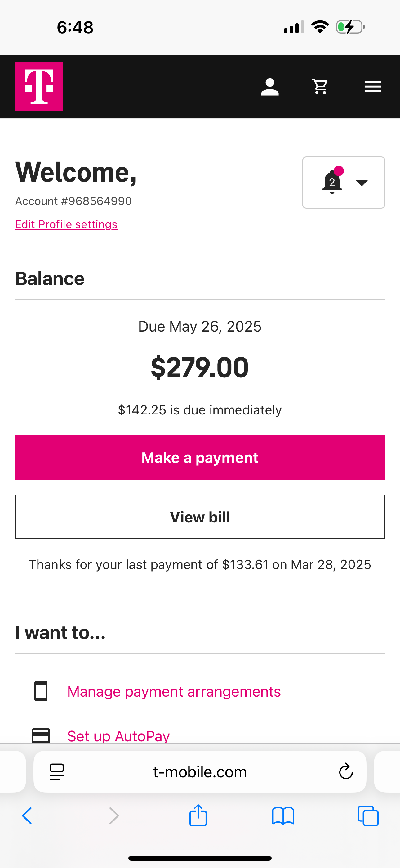Tap the t-mobile.com address bar
This screenshot has width=400, height=868.
tap(200, 772)
